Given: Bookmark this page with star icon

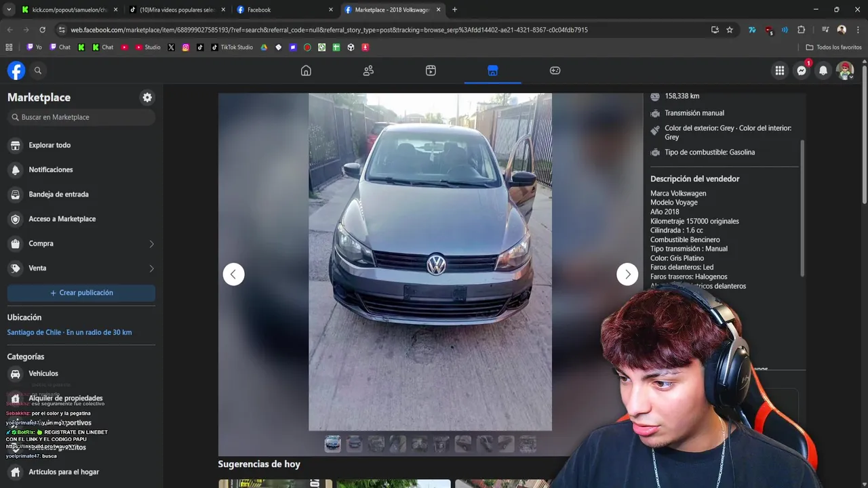Looking at the screenshot, I should point(730,30).
